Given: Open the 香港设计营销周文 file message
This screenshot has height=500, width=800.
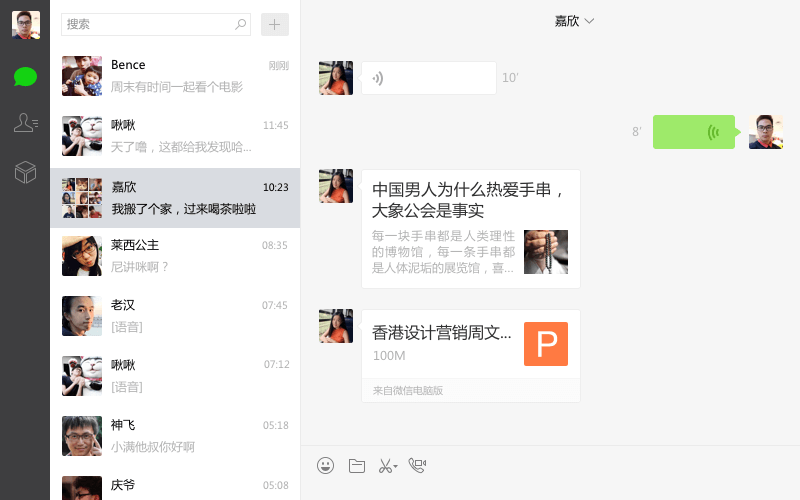Looking at the screenshot, I should [x=470, y=356].
